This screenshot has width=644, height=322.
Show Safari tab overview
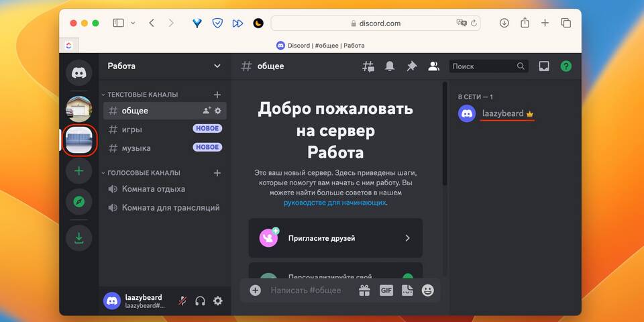(x=566, y=23)
